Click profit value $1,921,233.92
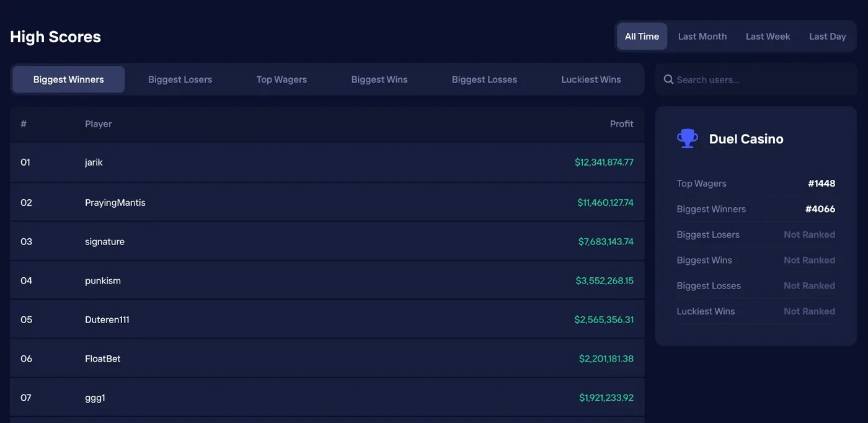This screenshot has height=423, width=868. [606, 398]
